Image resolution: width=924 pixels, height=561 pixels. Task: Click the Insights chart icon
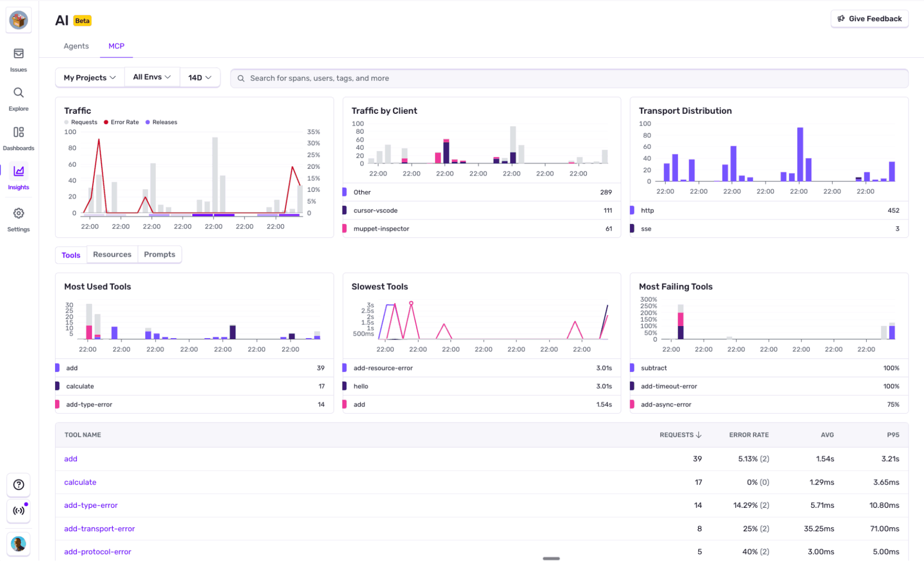pos(18,171)
